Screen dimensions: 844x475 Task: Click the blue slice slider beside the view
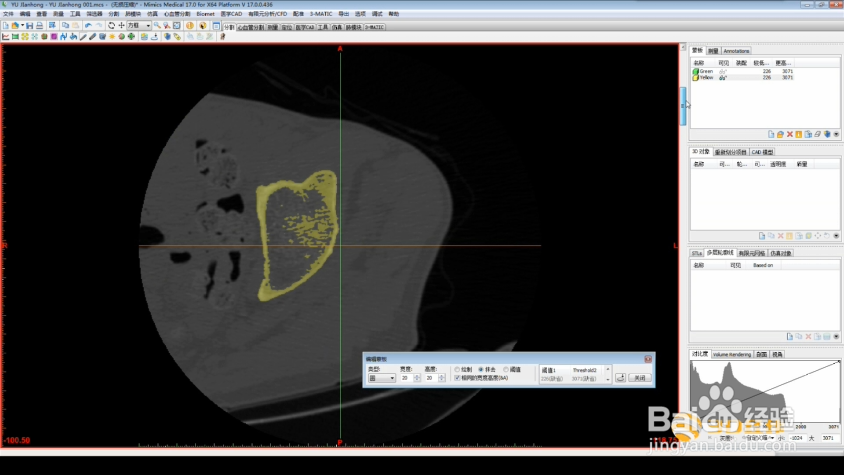[x=683, y=106]
